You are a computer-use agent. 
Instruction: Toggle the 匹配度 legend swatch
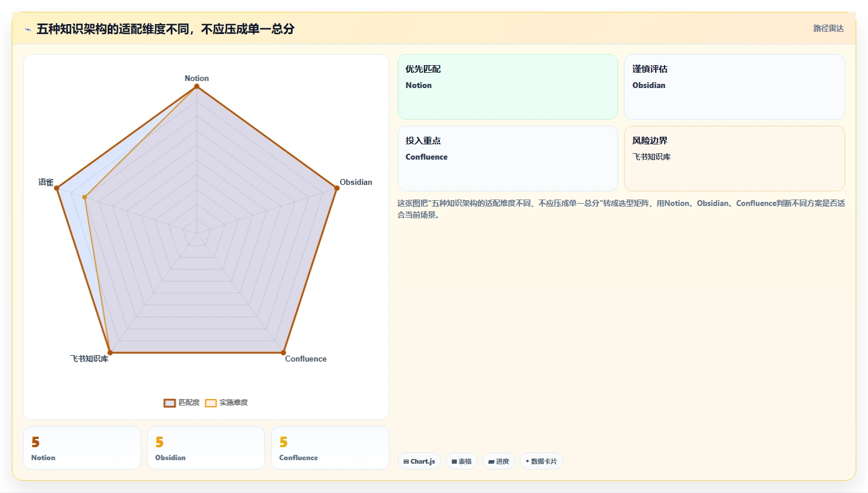[x=169, y=403]
